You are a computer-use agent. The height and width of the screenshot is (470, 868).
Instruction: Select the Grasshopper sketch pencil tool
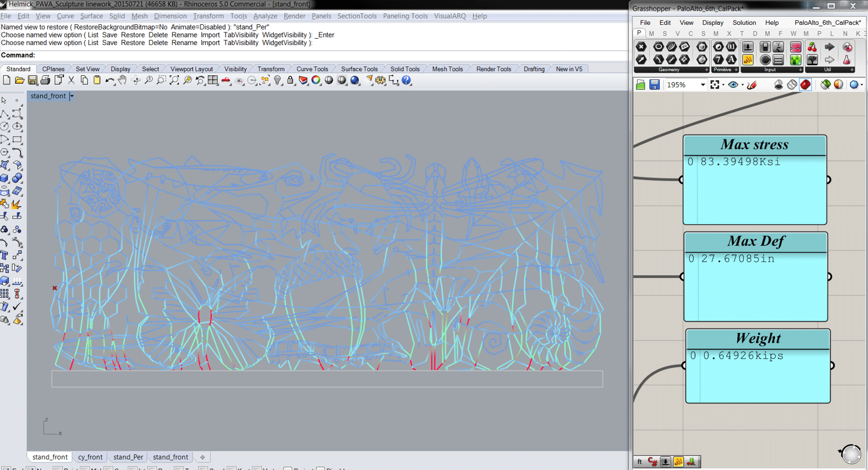click(752, 85)
